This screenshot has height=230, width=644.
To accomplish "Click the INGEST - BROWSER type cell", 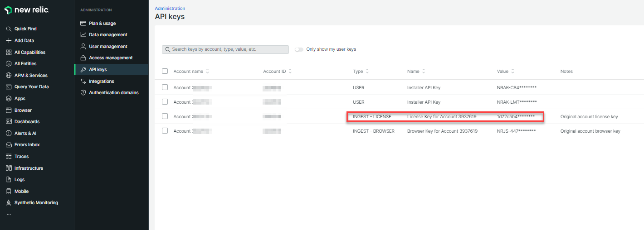I will pyautogui.click(x=374, y=131).
